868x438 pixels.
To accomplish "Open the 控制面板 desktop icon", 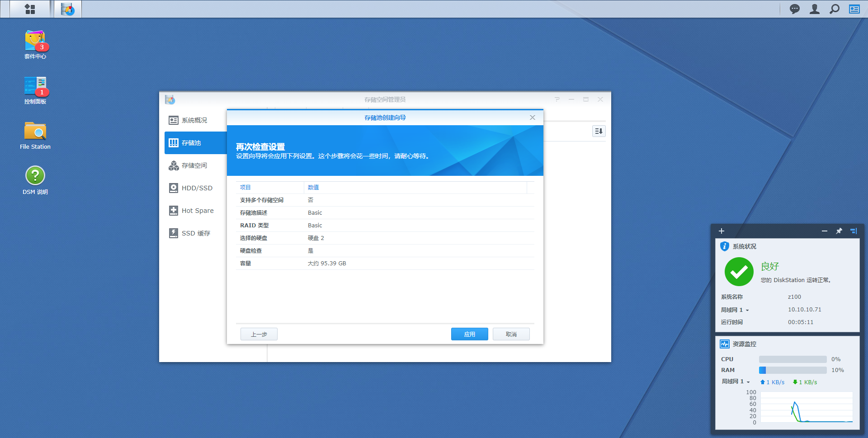I will [35, 89].
